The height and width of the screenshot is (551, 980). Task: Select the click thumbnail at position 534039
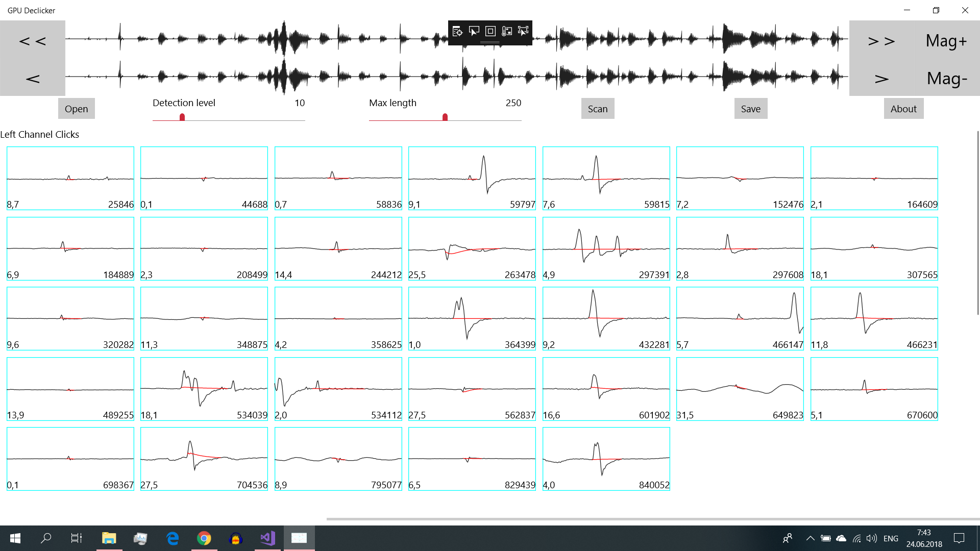(x=204, y=389)
